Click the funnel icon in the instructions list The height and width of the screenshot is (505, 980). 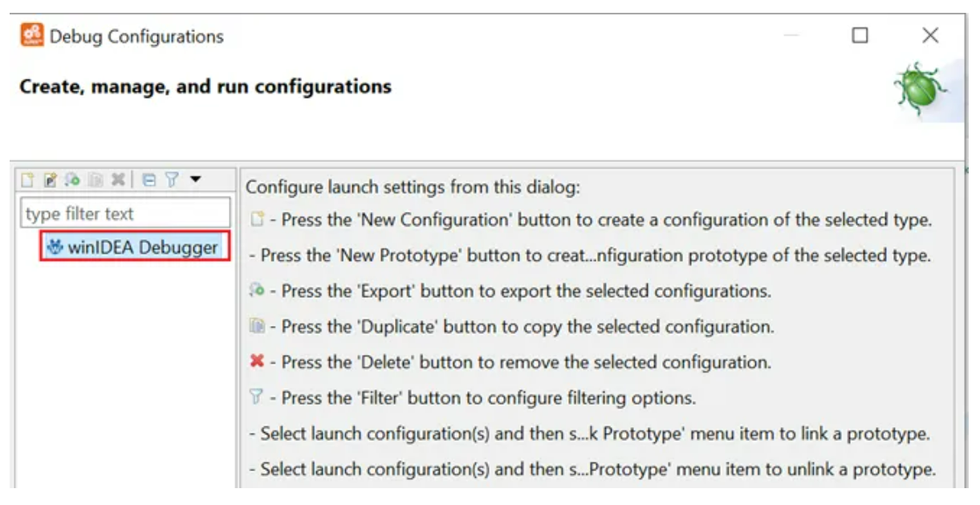(x=257, y=397)
